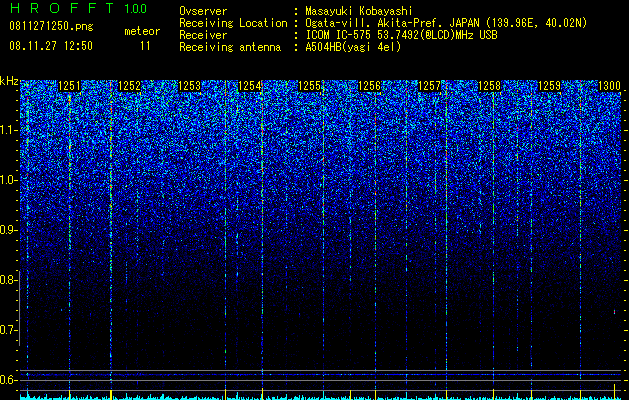Image resolution: width=629 pixels, height=400 pixels.
Task: Select the 0.8 frequency axis label
Action: 9,280
